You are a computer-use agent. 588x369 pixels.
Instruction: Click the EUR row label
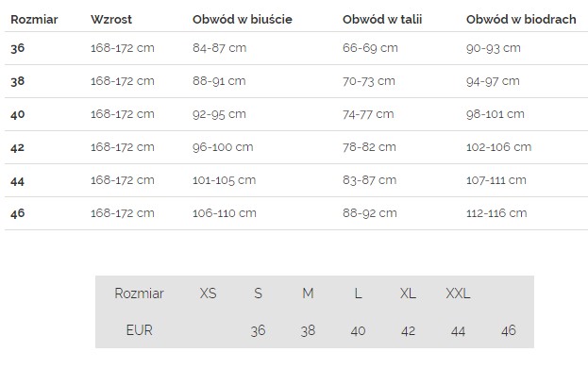[x=139, y=330]
